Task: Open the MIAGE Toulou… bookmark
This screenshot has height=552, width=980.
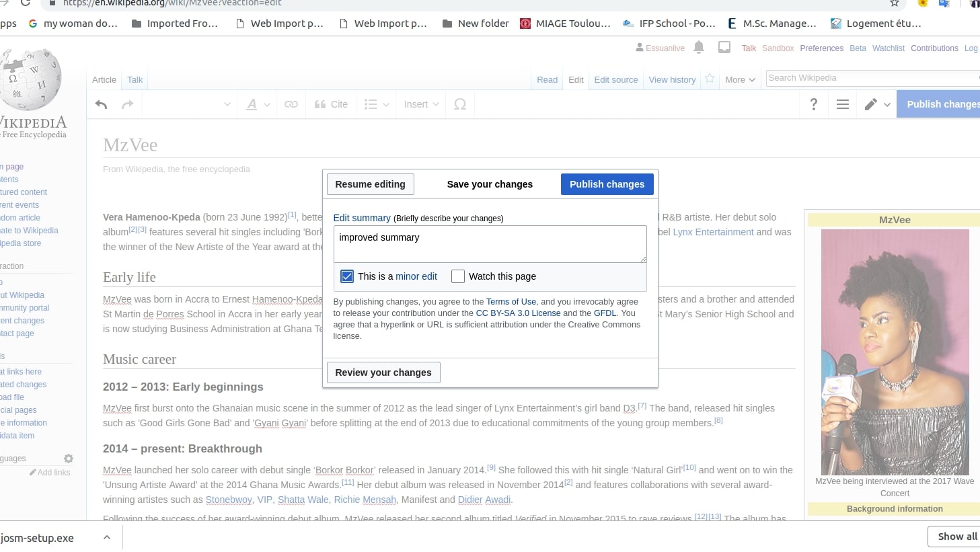Action: click(566, 24)
